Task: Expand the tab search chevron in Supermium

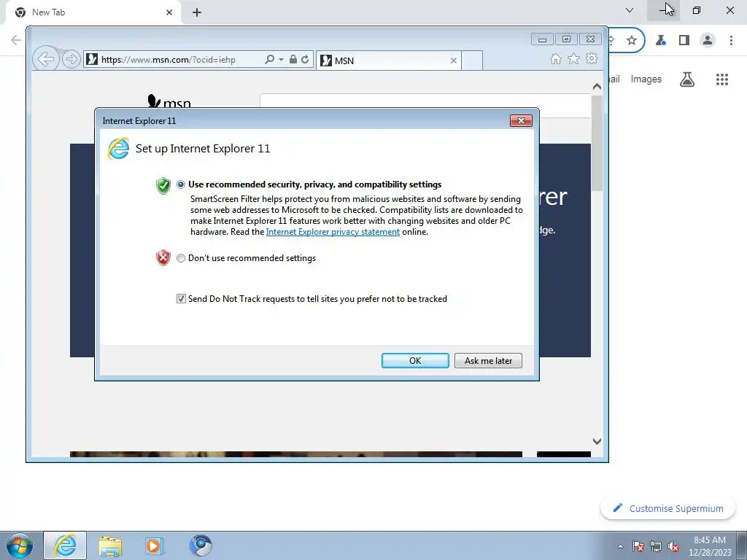Action: point(630,10)
